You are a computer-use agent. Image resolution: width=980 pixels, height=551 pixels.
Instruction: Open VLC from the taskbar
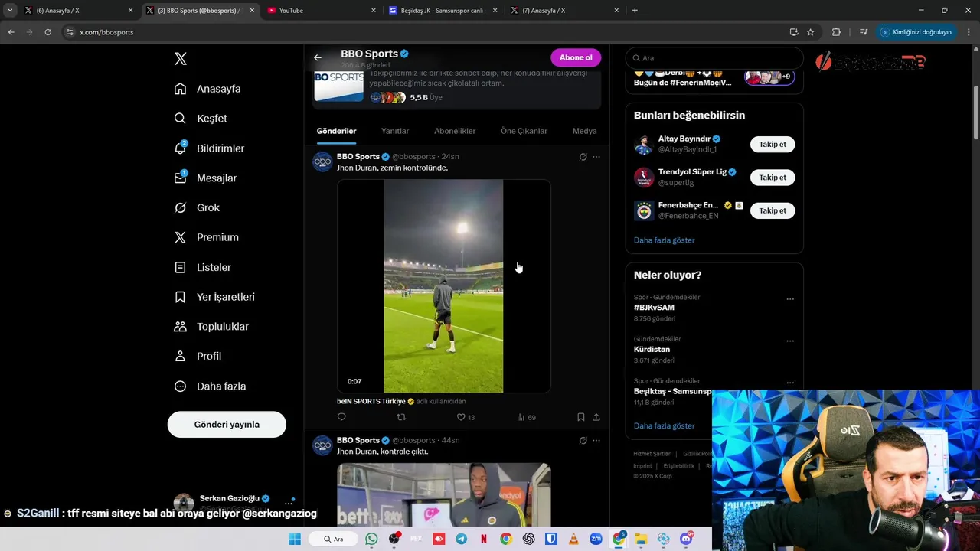[x=573, y=539]
